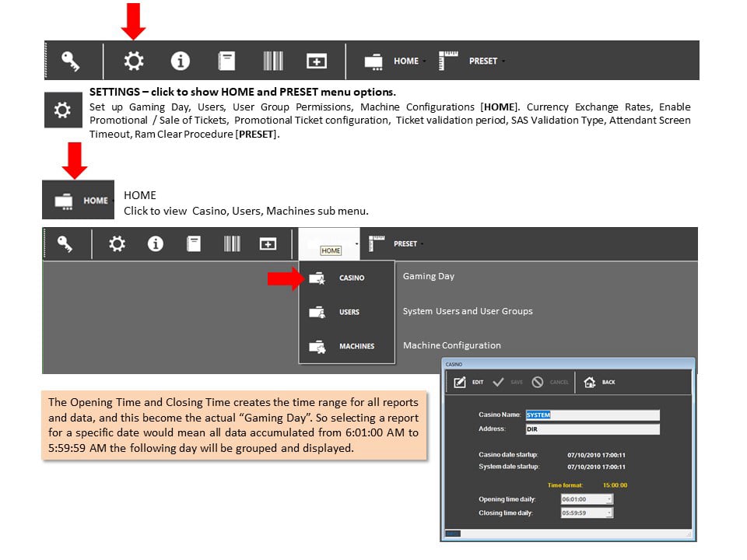Click the highlighted HOME tab showing the tooltip

pyautogui.click(x=329, y=243)
